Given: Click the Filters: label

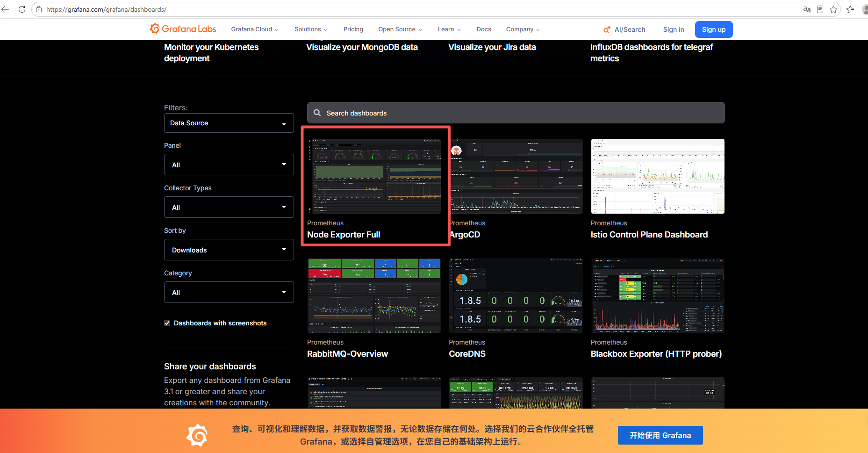Looking at the screenshot, I should point(176,108).
